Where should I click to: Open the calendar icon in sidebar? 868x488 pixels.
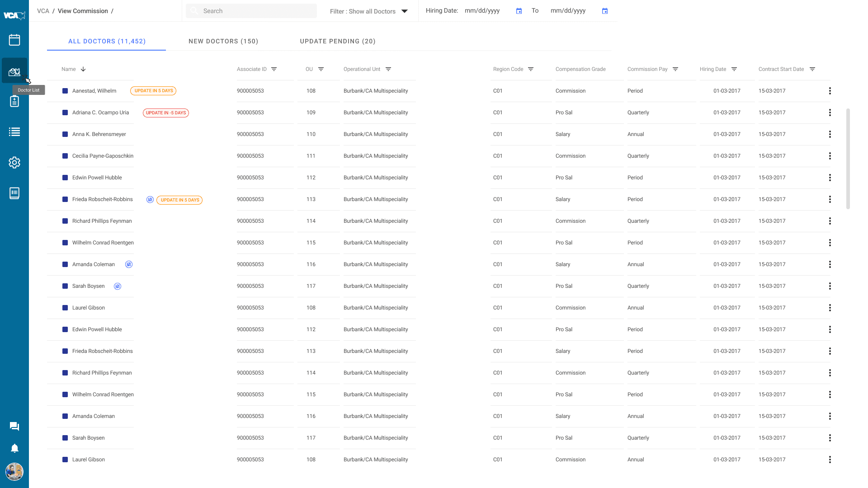(x=14, y=40)
